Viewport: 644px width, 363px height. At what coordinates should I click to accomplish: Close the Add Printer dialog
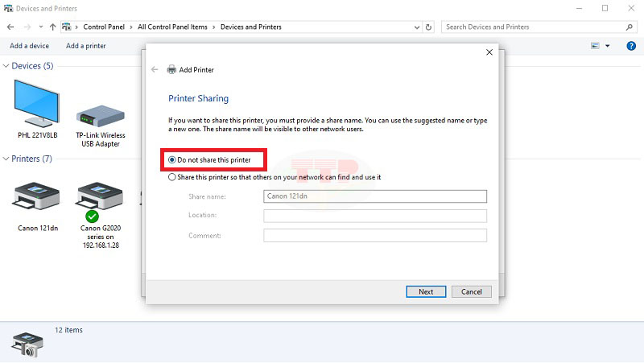point(489,52)
